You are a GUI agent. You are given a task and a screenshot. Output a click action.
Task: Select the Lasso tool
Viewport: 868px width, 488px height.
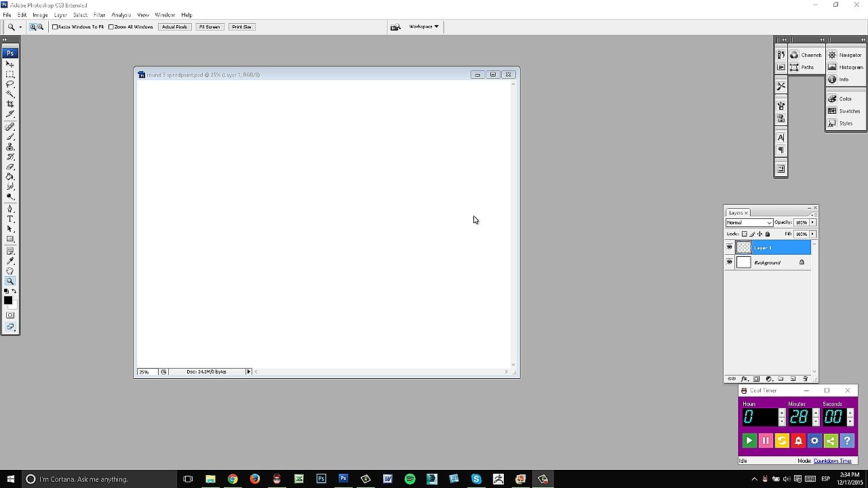point(10,84)
